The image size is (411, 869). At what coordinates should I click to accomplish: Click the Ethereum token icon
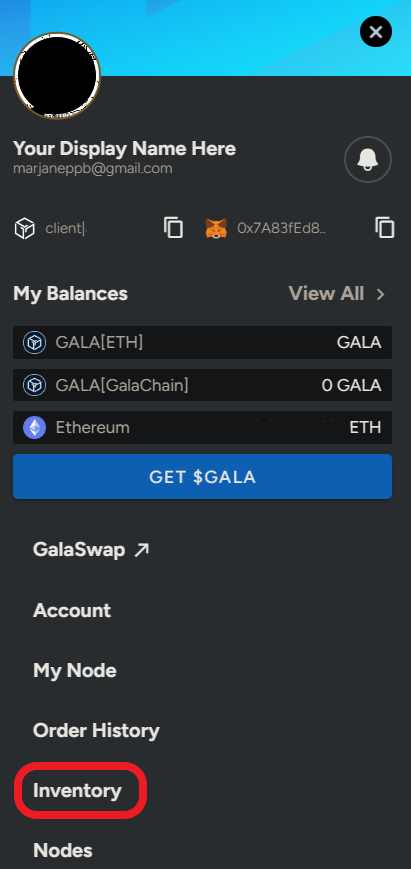(34, 428)
